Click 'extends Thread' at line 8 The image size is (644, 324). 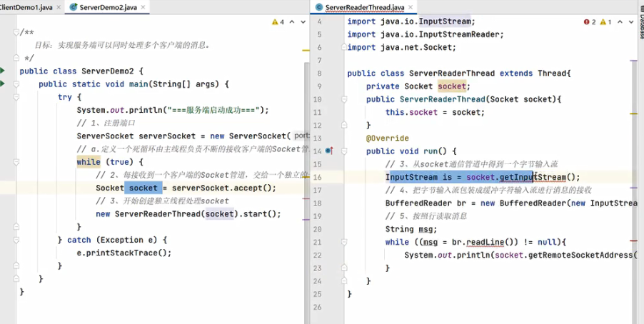[x=533, y=73]
